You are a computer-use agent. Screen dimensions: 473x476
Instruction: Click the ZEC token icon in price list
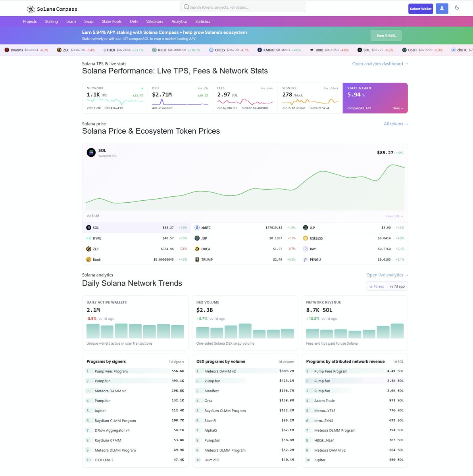[88, 249]
